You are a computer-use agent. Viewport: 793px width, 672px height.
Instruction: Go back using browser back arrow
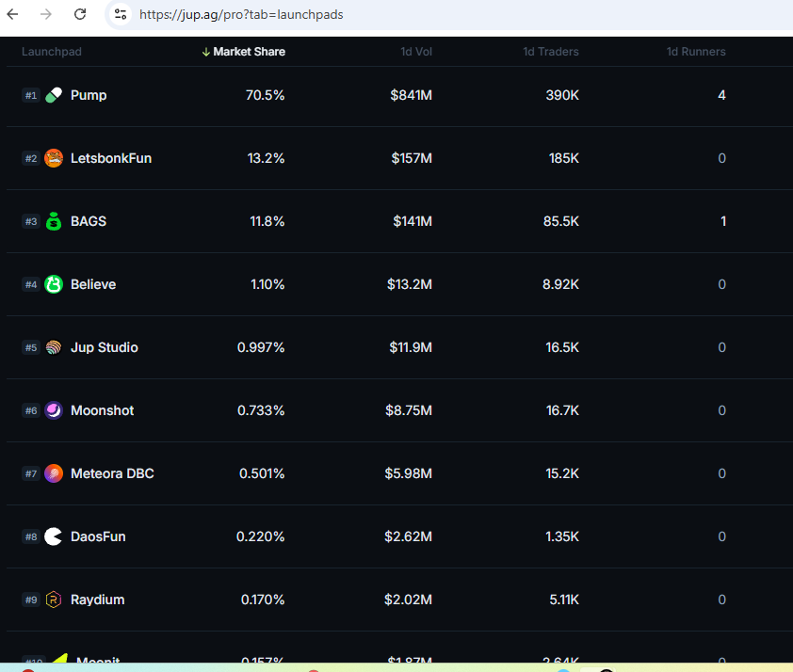12,14
